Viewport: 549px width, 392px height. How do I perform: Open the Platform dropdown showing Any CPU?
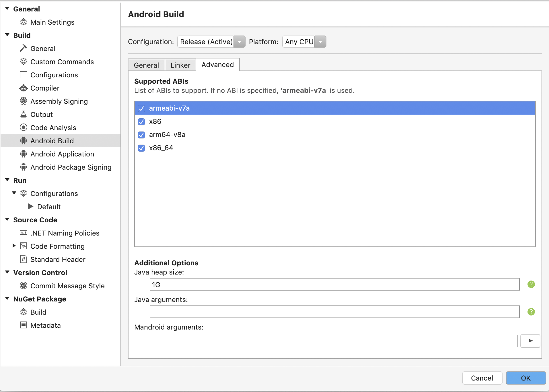304,42
